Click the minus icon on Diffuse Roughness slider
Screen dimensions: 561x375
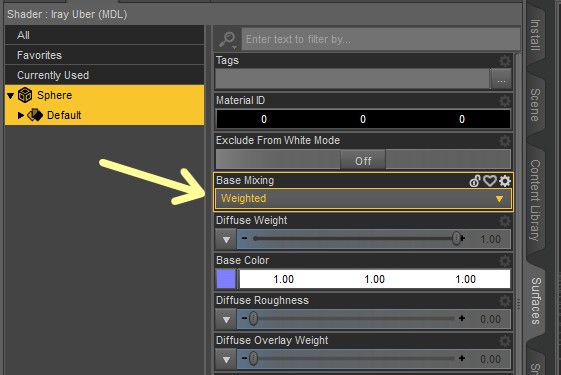point(244,318)
